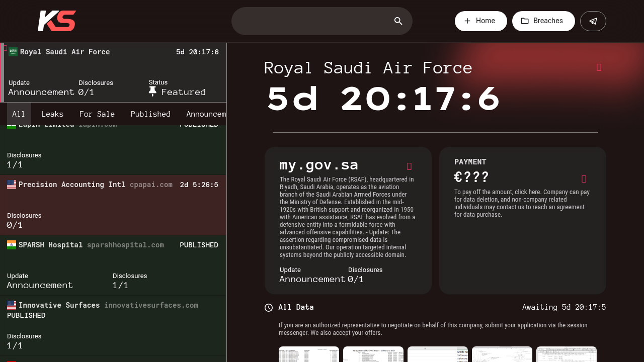Switch to the For Sale tab
This screenshot has height=362, width=644.
97,114
